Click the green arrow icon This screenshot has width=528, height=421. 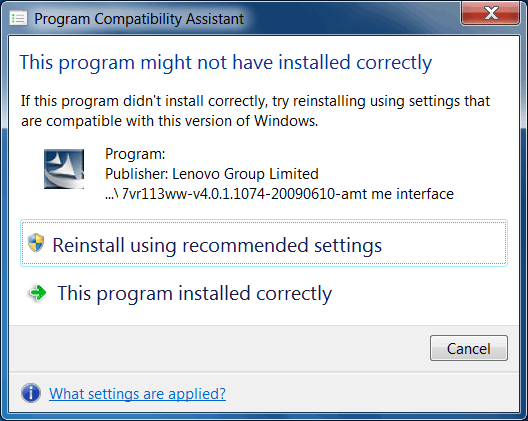pos(37,293)
